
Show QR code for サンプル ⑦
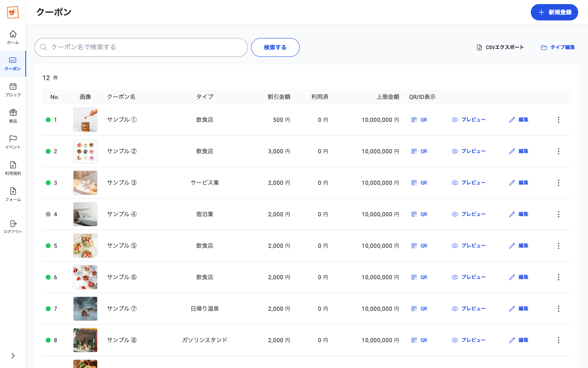pyautogui.click(x=419, y=309)
